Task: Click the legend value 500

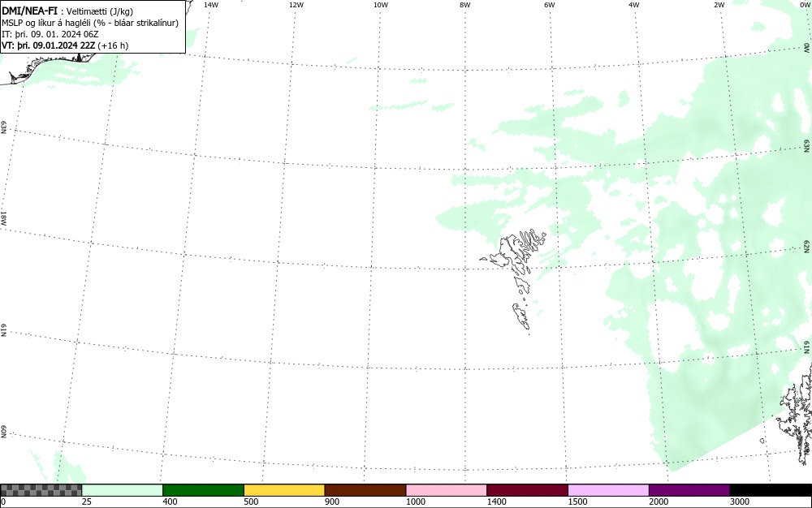Action: (x=251, y=502)
